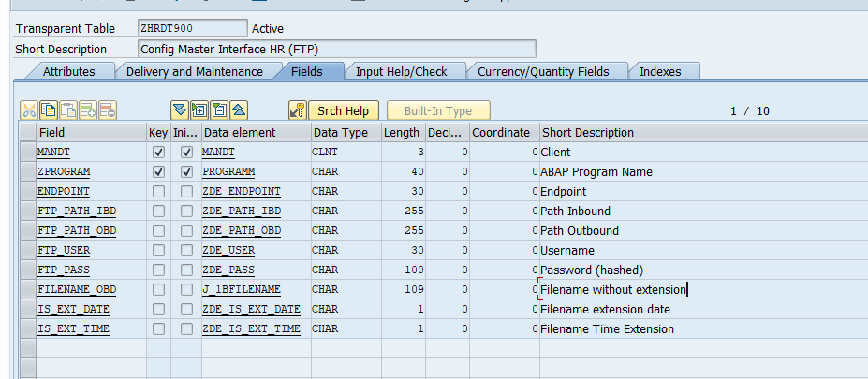Viewport: 868px width, 379px height.
Task: Select the FTP_PASS row via row selector
Action: (x=27, y=270)
